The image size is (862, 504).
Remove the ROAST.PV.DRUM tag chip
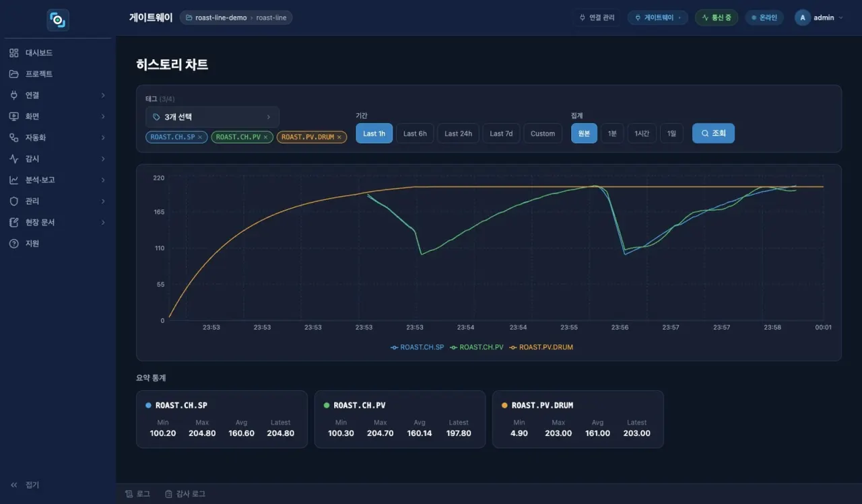pos(339,137)
